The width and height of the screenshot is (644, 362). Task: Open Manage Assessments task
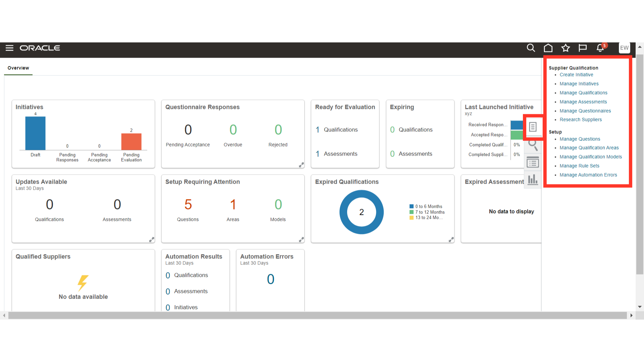coord(583,102)
